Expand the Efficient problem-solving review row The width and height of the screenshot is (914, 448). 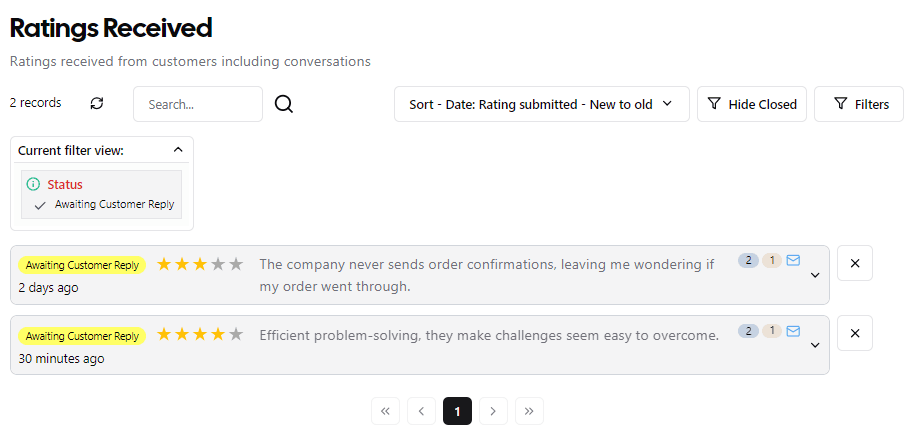[815, 345]
